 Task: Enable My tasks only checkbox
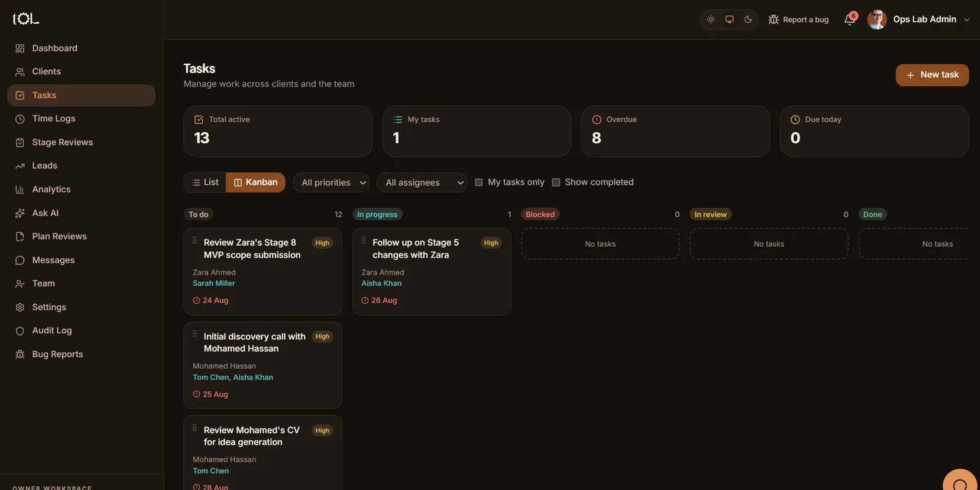pos(479,183)
